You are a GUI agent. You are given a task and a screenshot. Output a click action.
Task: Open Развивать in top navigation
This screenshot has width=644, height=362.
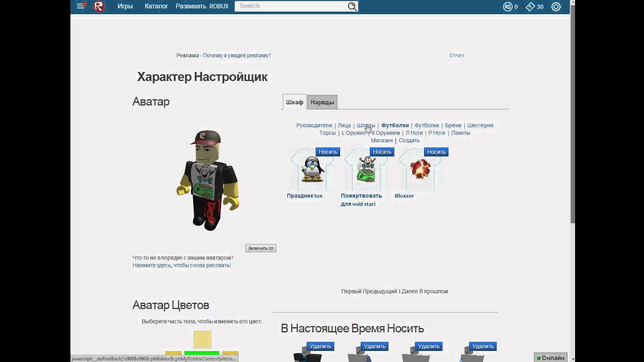(x=191, y=7)
